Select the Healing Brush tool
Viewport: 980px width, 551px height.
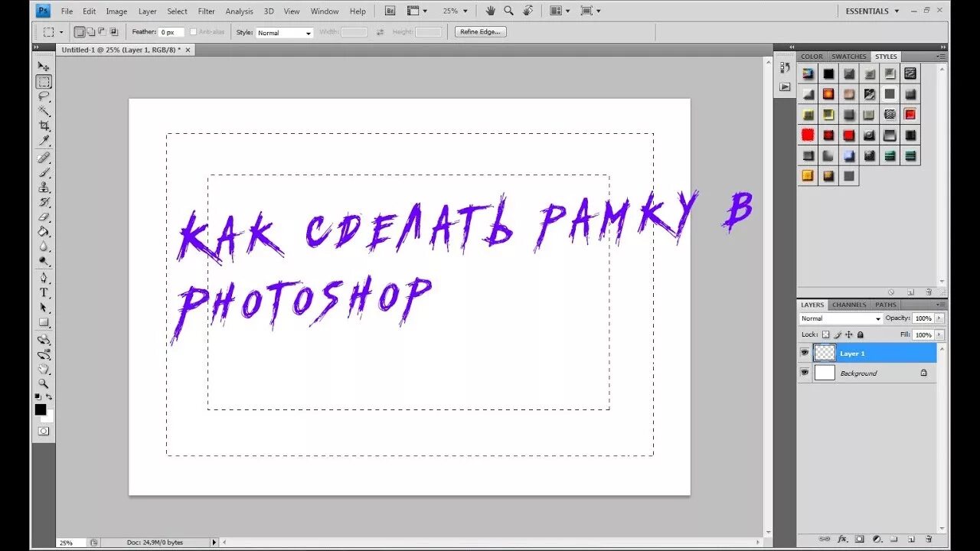point(44,158)
